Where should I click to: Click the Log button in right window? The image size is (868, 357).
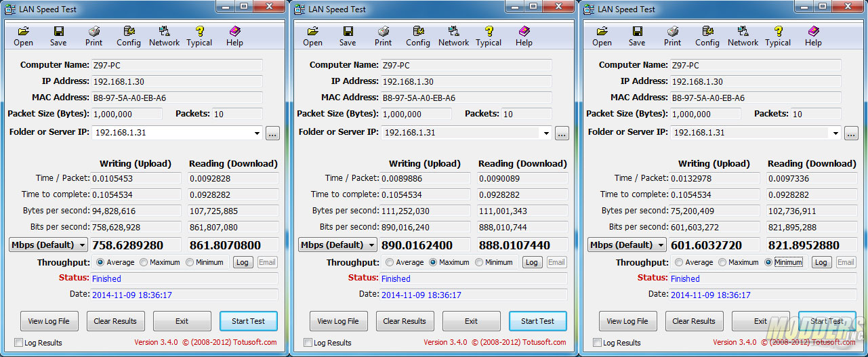click(821, 262)
